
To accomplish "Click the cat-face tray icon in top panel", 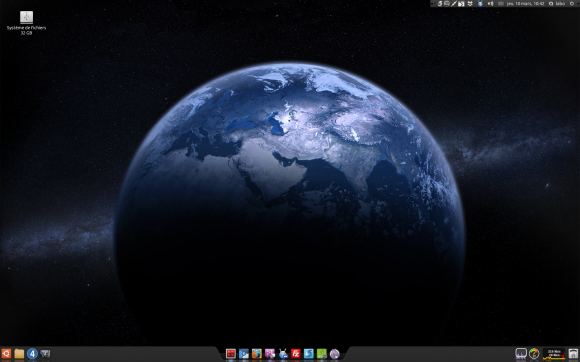I will coord(470,3).
